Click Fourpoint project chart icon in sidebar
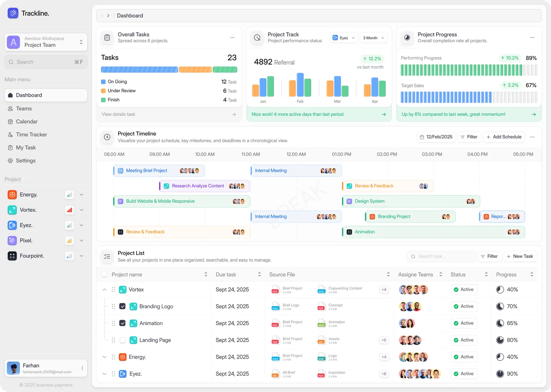The height and width of the screenshot is (392, 551). [69, 256]
